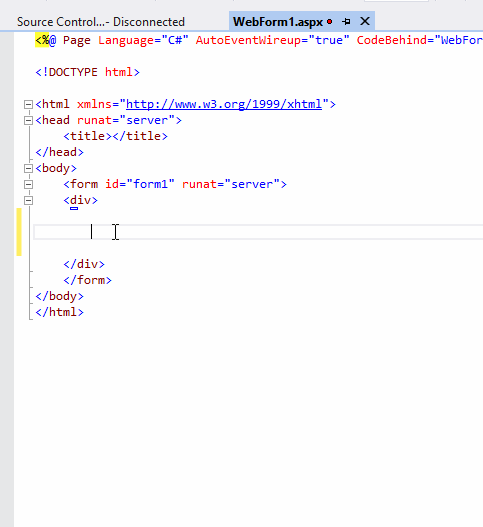Click the unsaved changes dot indicator
This screenshot has height=527, width=483.
coord(330,22)
